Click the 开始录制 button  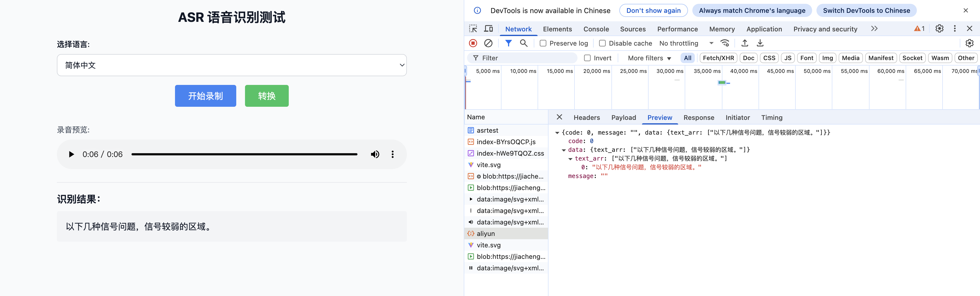(x=205, y=96)
